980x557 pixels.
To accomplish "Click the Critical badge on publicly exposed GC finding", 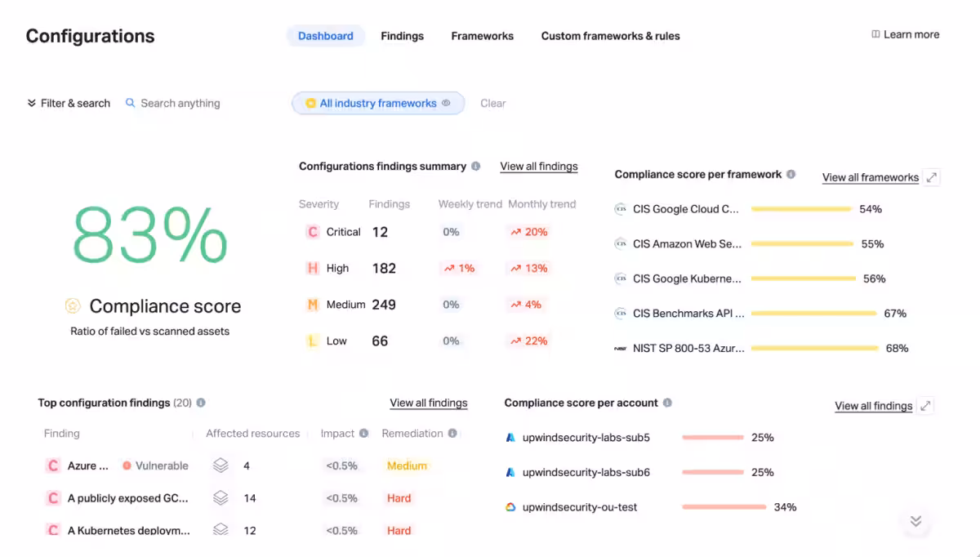I will (53, 498).
